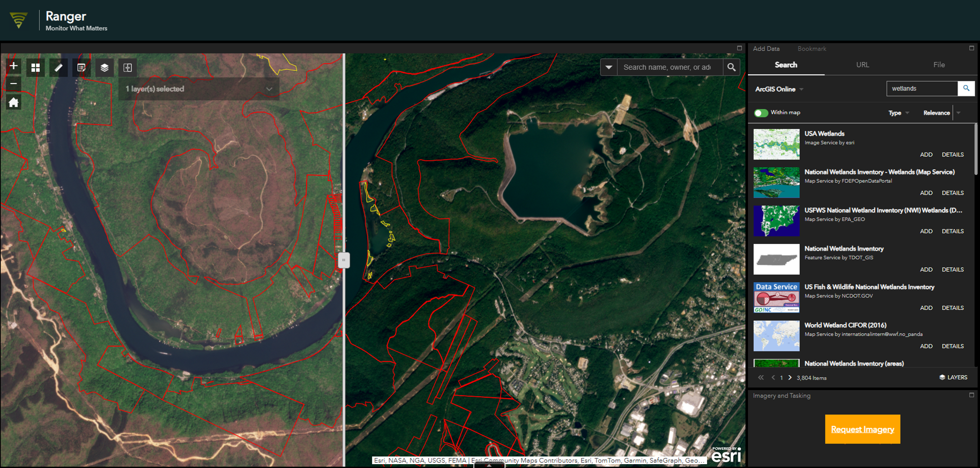View details for USA Wetlands
The width and height of the screenshot is (980, 468).
[x=953, y=155]
